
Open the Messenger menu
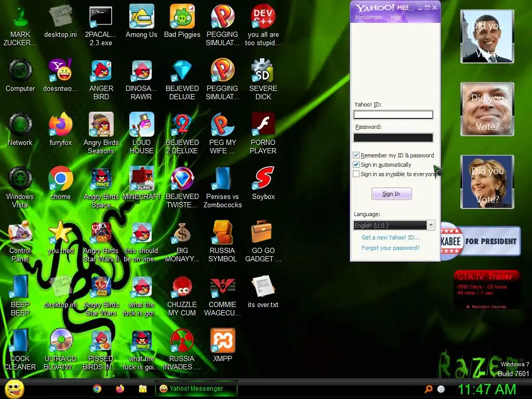tap(368, 17)
